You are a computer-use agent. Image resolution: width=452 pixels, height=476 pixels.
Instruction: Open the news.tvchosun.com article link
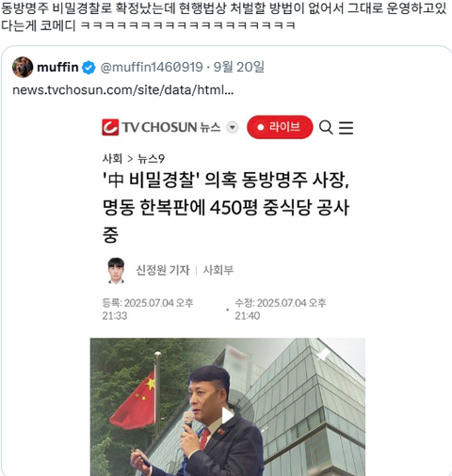[x=123, y=90]
